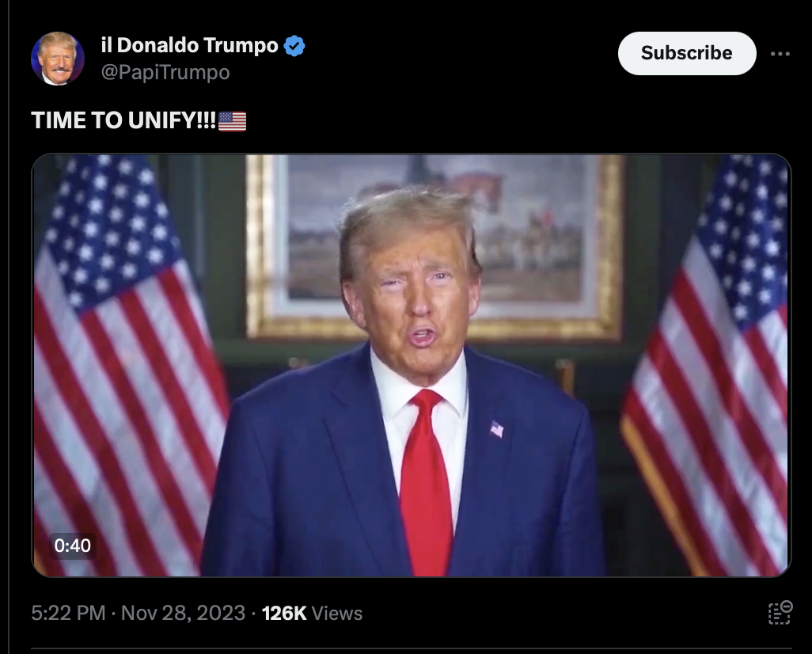The width and height of the screenshot is (812, 654).
Task: Open the 5:22 PM timestamp link
Action: (x=68, y=613)
